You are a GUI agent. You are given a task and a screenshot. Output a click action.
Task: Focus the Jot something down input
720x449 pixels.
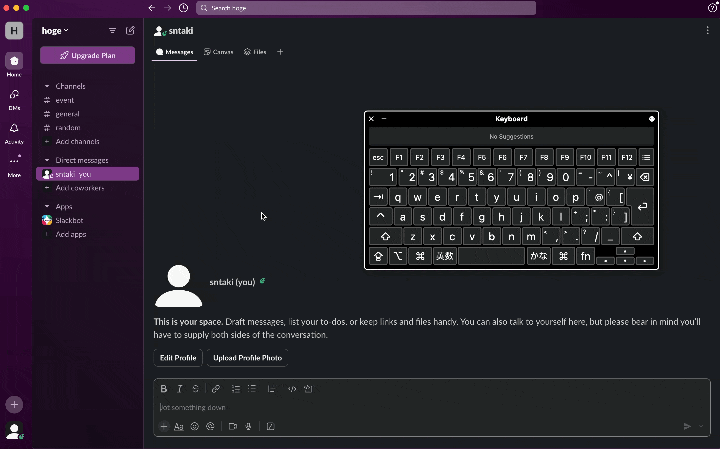point(432,407)
